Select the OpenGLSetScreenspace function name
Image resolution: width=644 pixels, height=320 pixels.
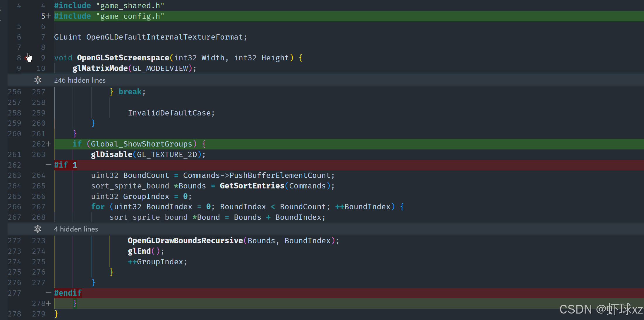(x=123, y=58)
